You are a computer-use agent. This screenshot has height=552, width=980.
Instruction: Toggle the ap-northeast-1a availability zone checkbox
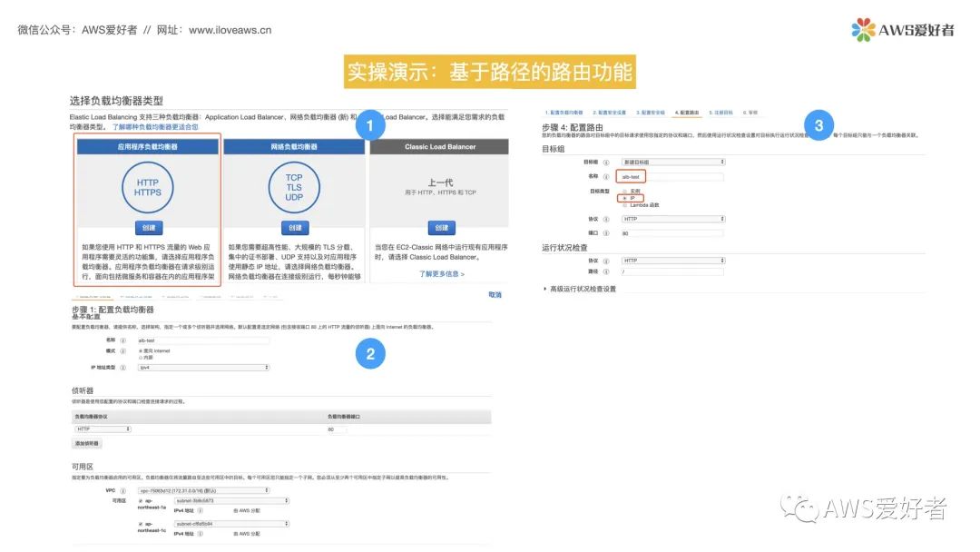(141, 501)
